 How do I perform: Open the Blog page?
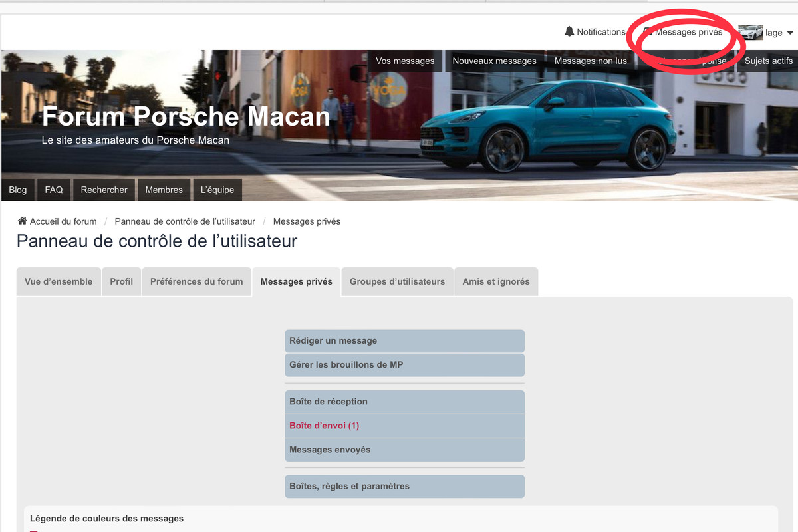18,190
